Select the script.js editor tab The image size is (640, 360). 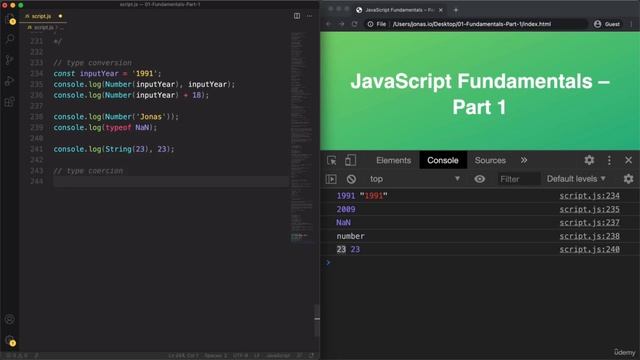[44, 16]
